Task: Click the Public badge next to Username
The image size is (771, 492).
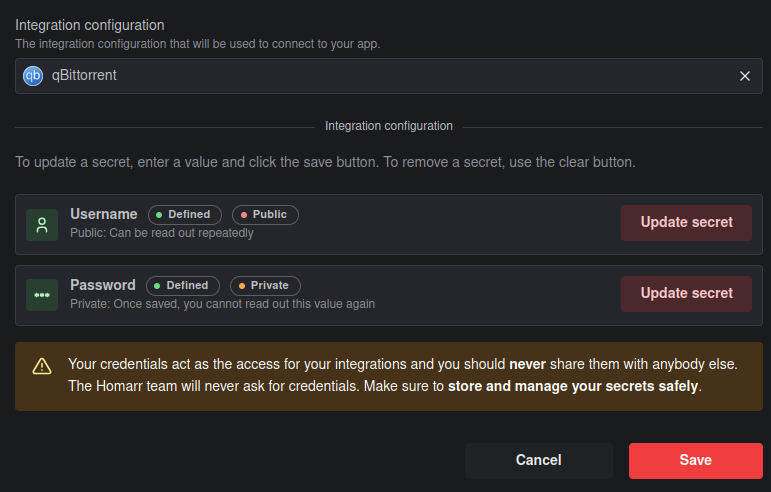Action: (x=265, y=215)
